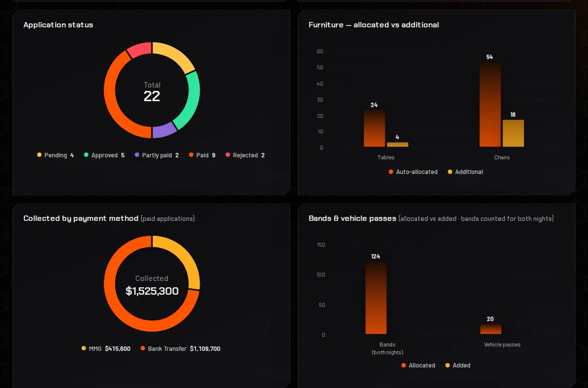Click the Tables additional bar labeled 4
This screenshot has height=388, width=588.
pyautogui.click(x=398, y=144)
